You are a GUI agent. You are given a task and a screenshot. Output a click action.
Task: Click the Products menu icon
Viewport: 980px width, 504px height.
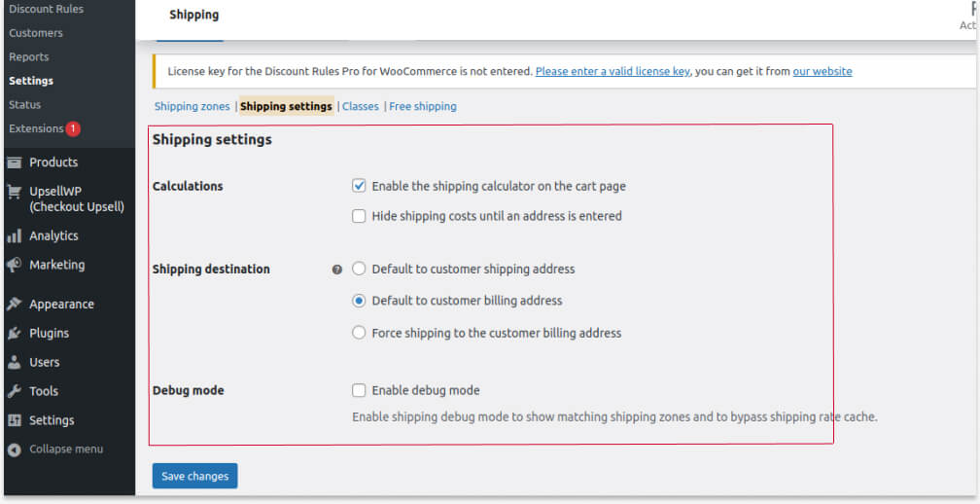point(15,162)
